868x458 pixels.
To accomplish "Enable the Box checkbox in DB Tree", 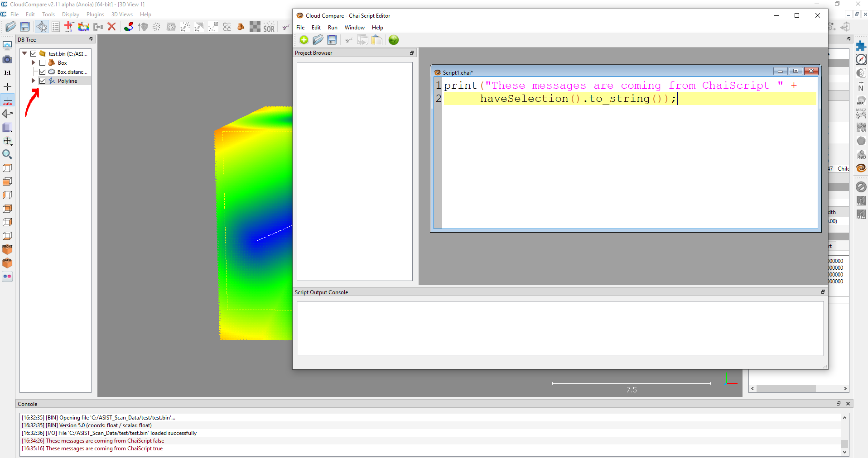I will pos(43,63).
